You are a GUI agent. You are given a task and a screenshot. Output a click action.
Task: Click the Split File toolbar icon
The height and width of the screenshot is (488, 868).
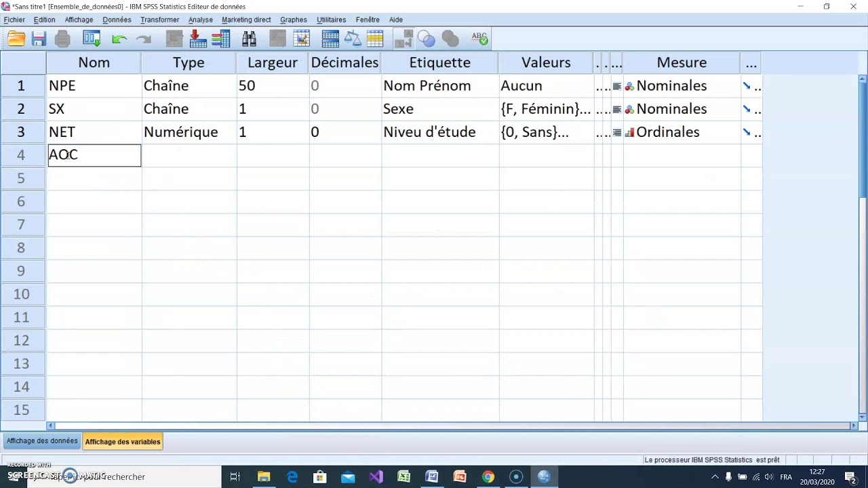click(x=330, y=39)
